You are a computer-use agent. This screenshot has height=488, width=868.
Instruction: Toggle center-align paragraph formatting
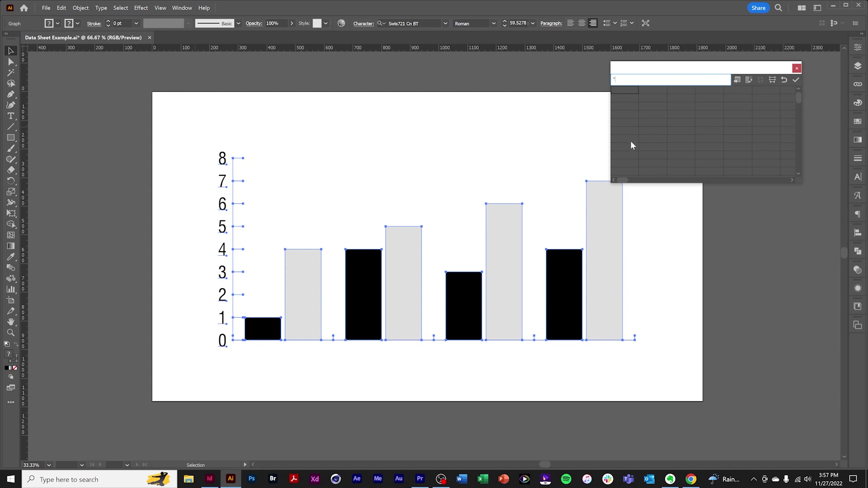point(582,23)
